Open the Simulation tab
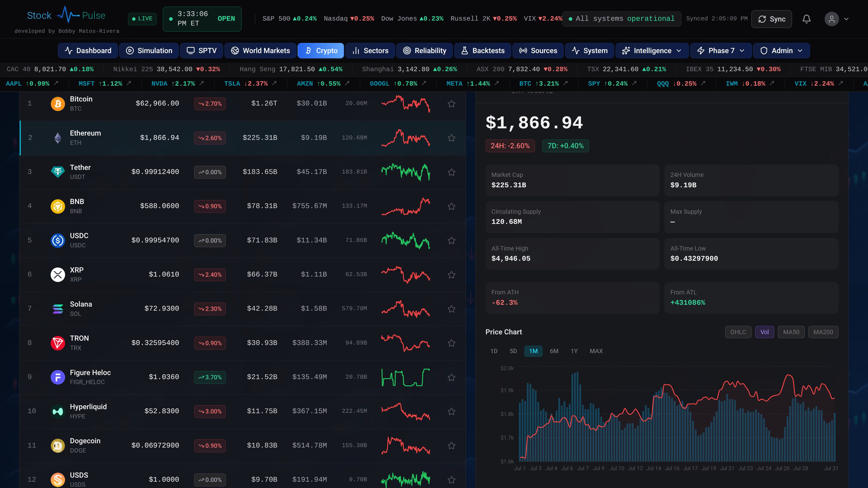The height and width of the screenshot is (488, 868). pyautogui.click(x=149, y=51)
